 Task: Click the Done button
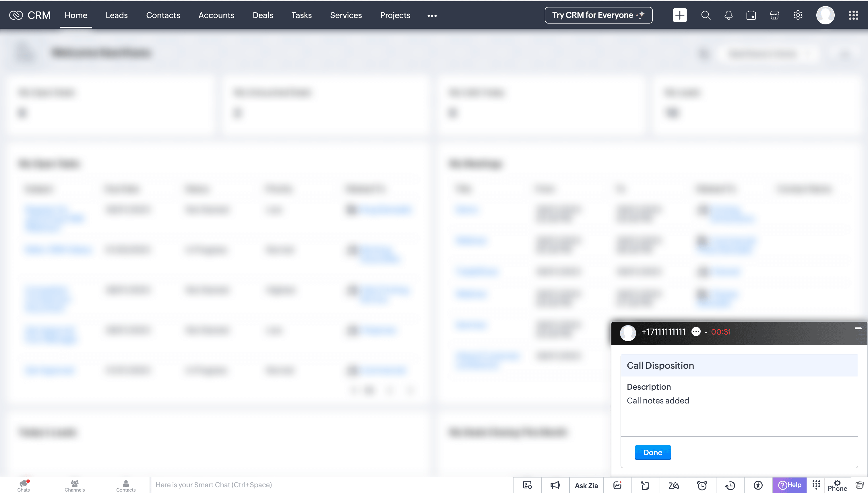click(x=652, y=452)
